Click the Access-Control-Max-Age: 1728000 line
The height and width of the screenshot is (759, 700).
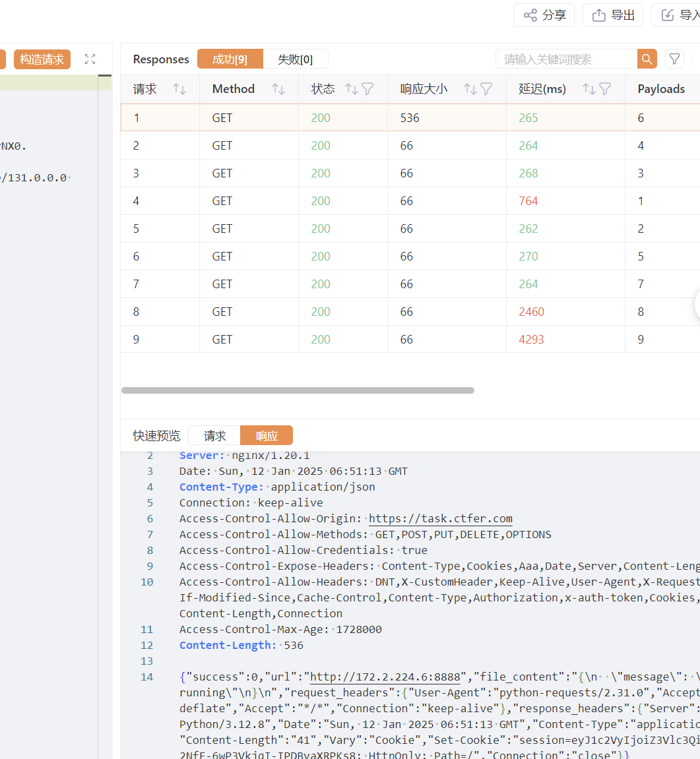[280, 629]
